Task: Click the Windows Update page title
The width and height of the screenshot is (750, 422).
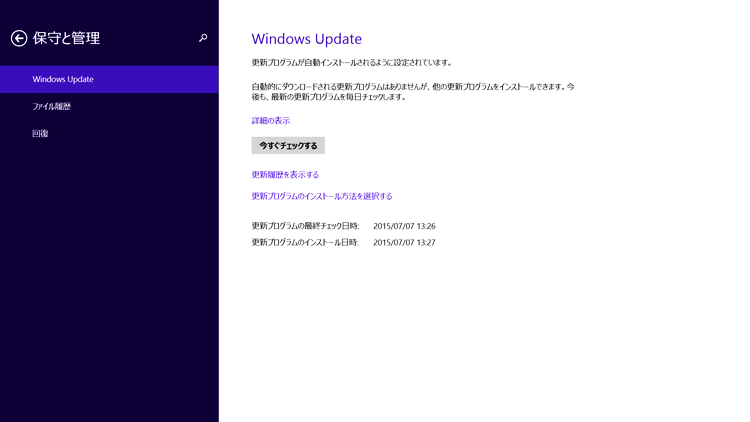Action: point(307,39)
